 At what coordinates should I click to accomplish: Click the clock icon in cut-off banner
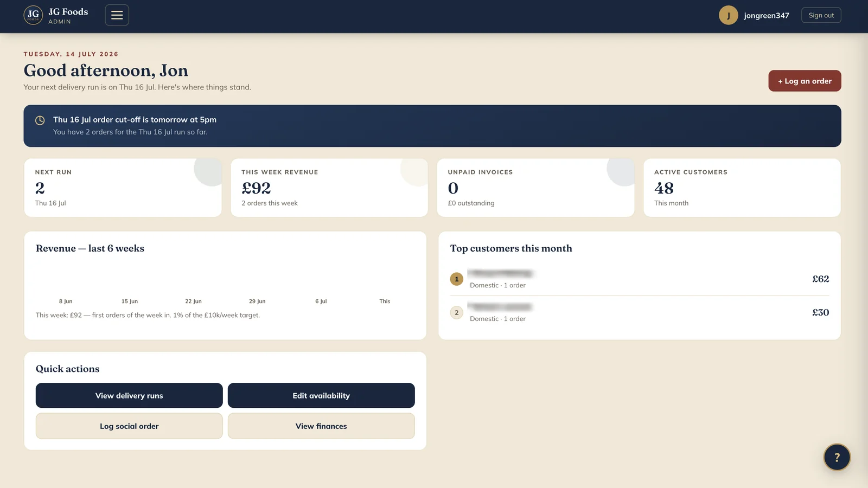click(40, 120)
